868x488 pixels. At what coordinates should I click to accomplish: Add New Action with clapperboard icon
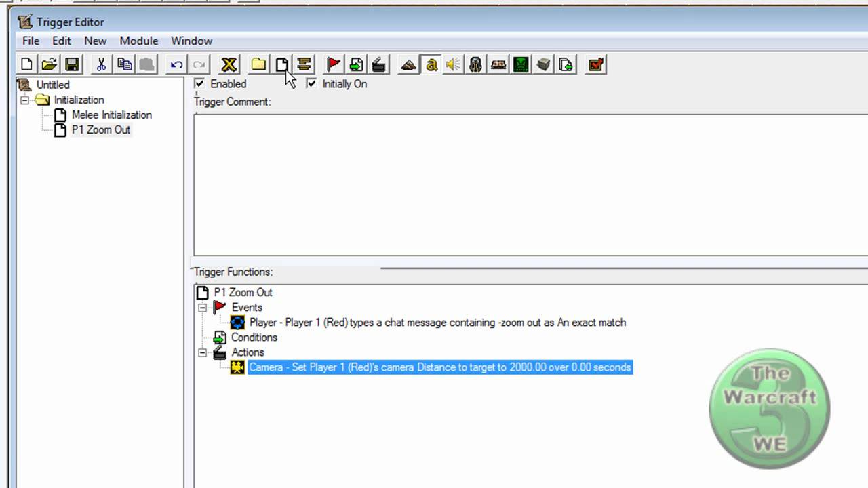(x=378, y=64)
